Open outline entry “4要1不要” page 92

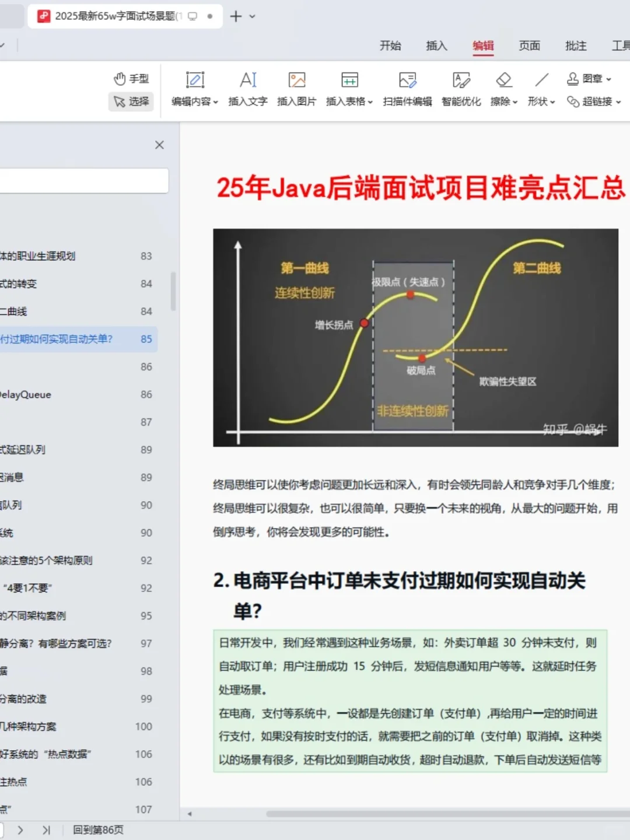[79, 588]
